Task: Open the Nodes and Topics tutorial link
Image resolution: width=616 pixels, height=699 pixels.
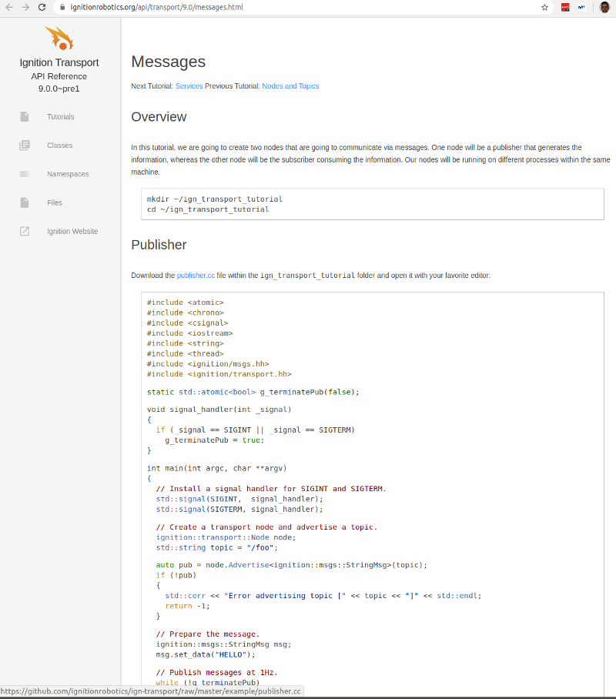Action: click(290, 86)
